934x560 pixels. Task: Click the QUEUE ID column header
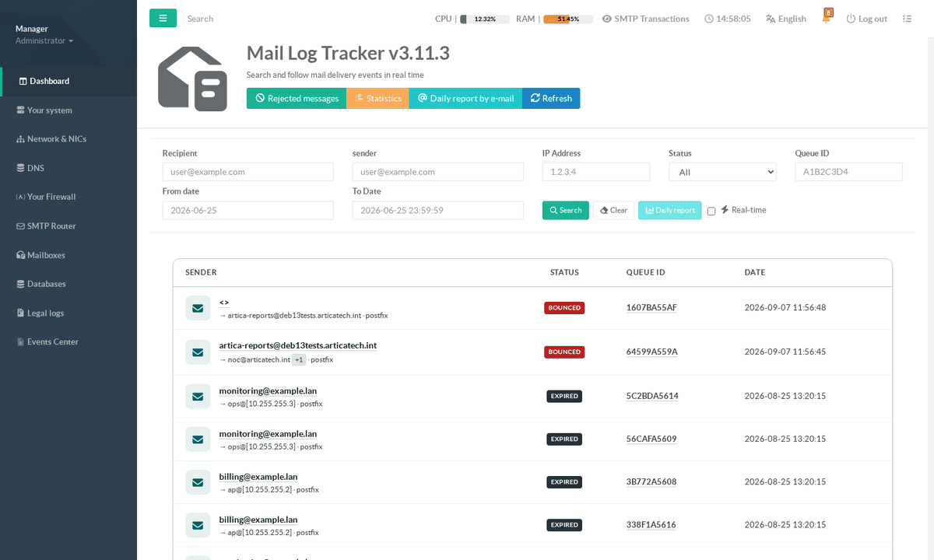646,272
